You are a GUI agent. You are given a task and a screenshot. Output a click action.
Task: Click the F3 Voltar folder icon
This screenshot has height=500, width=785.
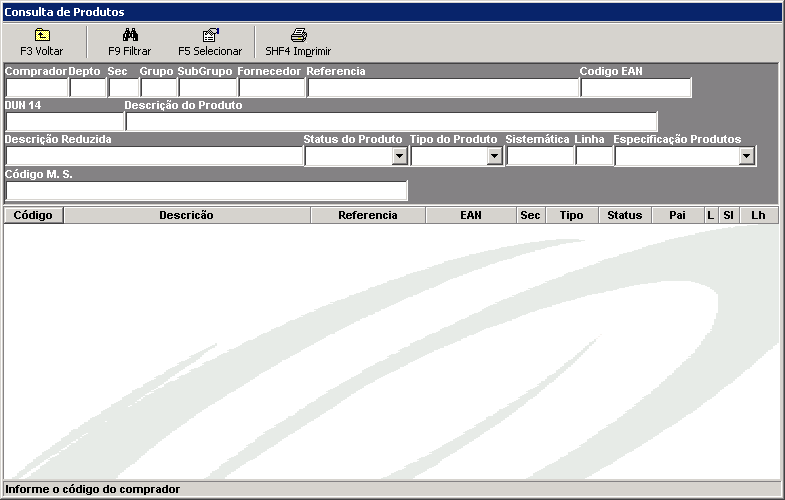click(x=42, y=35)
